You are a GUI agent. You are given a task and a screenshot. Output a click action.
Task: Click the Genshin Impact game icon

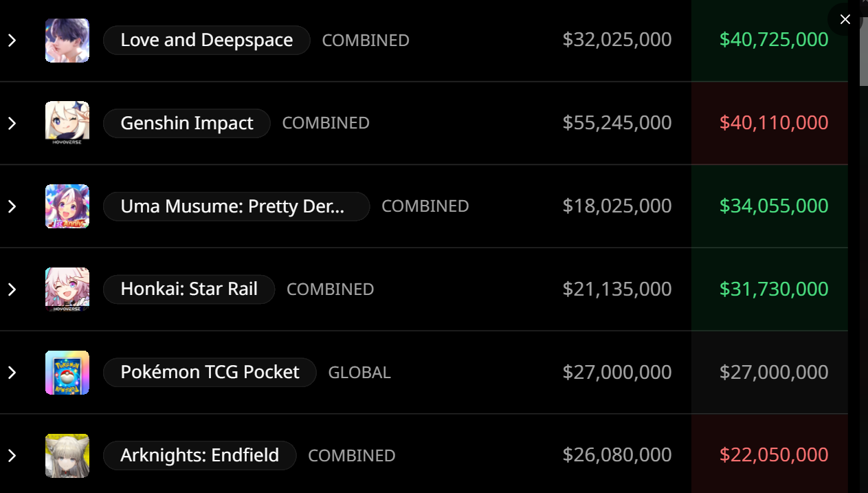click(x=67, y=123)
